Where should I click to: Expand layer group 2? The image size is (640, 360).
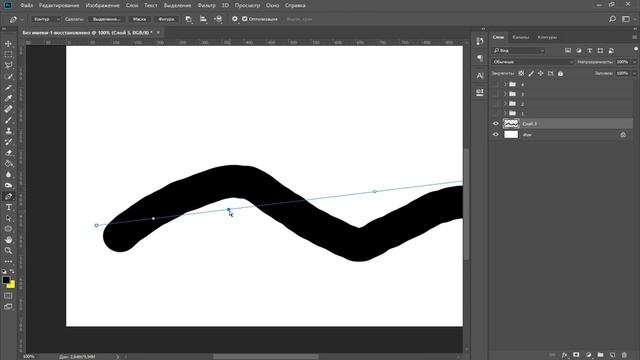(505, 104)
